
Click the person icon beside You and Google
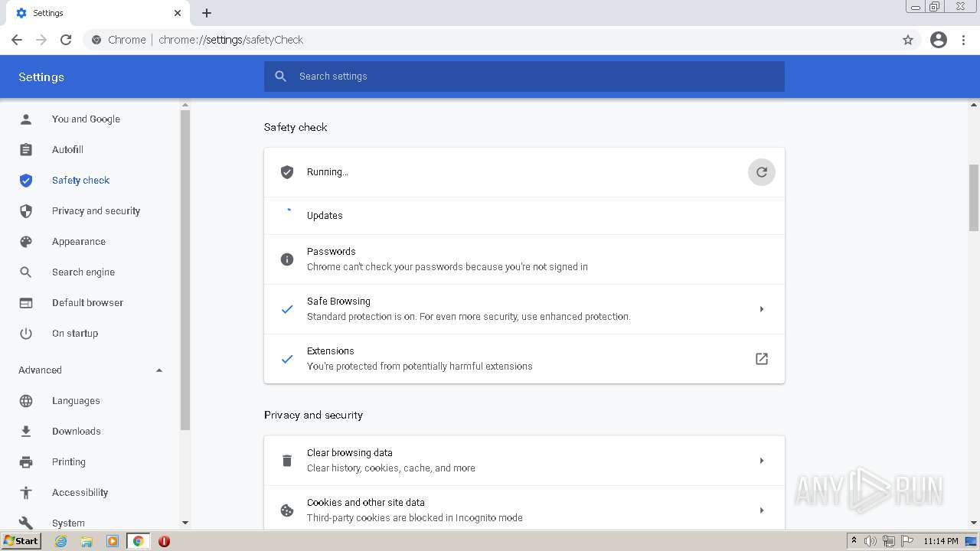click(26, 119)
